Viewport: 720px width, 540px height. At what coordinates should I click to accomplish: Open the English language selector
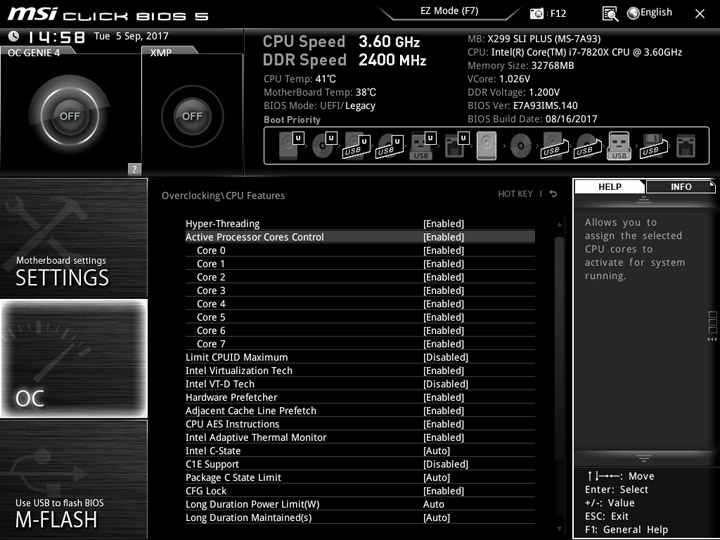click(650, 13)
